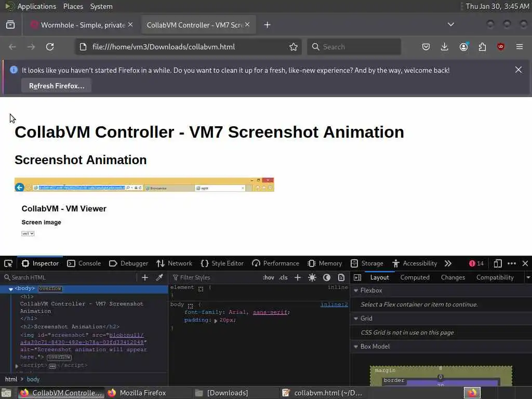532x399 pixels.
Task: Collapse the Box Model section
Action: [x=356, y=347]
